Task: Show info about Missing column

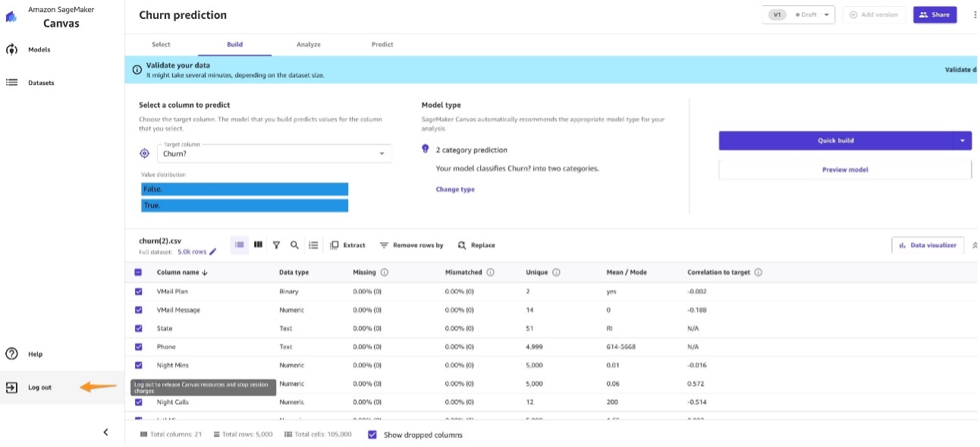Action: point(385,272)
